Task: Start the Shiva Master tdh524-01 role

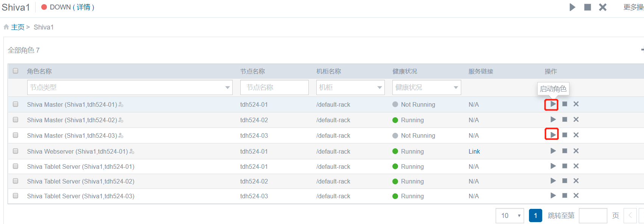Action: (x=553, y=104)
